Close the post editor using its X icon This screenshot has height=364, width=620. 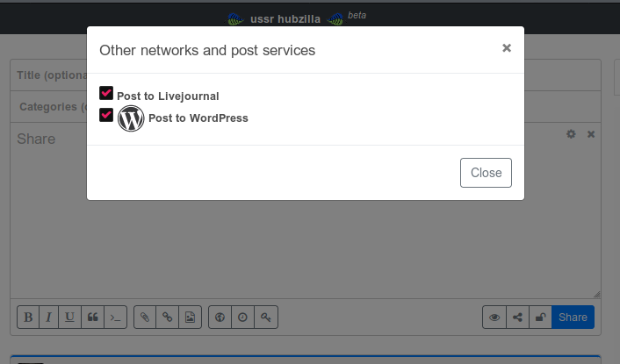click(591, 134)
